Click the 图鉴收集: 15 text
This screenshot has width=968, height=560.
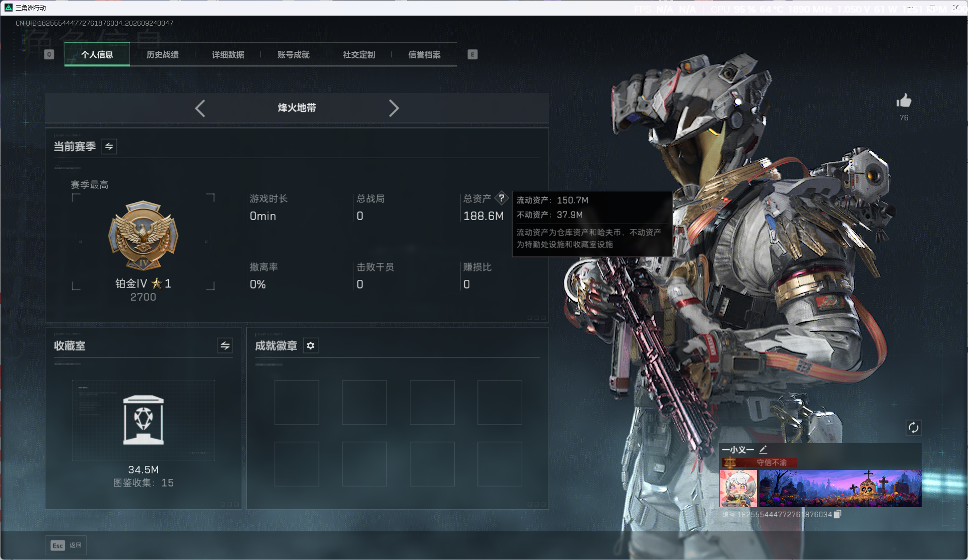point(144,483)
